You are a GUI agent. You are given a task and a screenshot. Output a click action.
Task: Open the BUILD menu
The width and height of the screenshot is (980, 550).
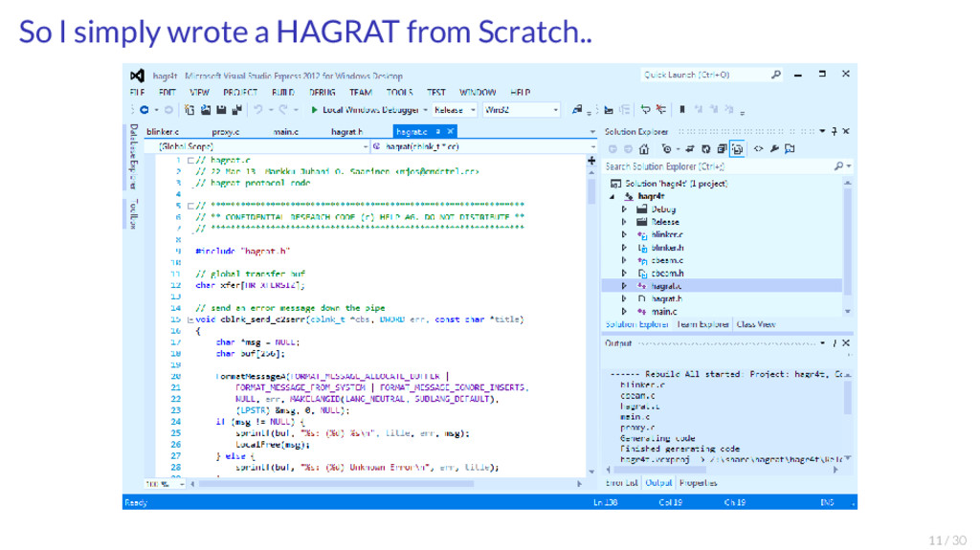[282, 92]
